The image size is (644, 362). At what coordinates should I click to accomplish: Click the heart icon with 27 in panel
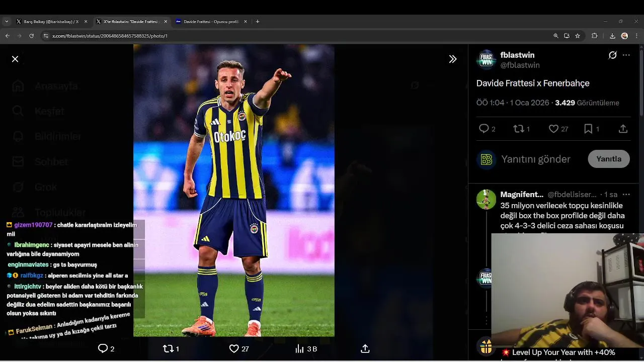[x=553, y=129]
